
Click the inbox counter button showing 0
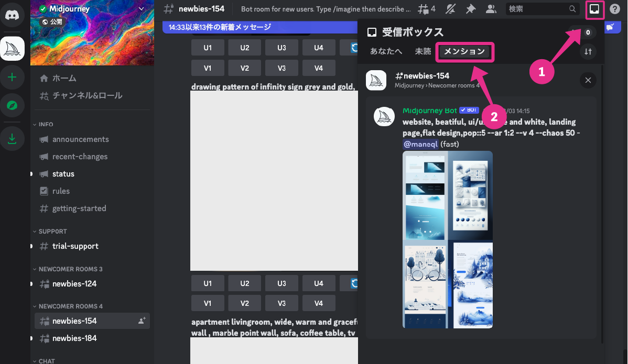click(588, 32)
